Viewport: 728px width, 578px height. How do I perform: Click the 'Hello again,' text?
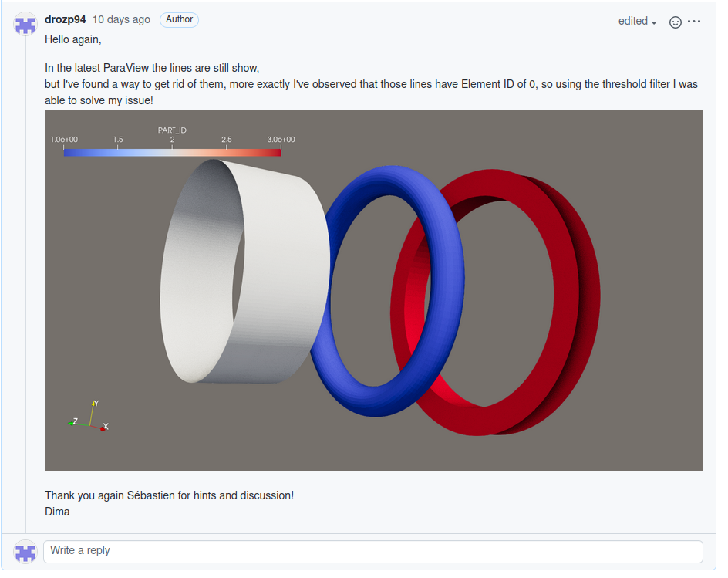[x=73, y=40]
